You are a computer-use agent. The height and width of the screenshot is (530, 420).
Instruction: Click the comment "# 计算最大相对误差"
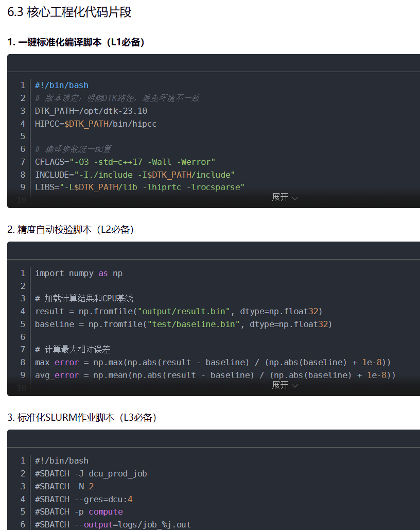[x=73, y=350]
